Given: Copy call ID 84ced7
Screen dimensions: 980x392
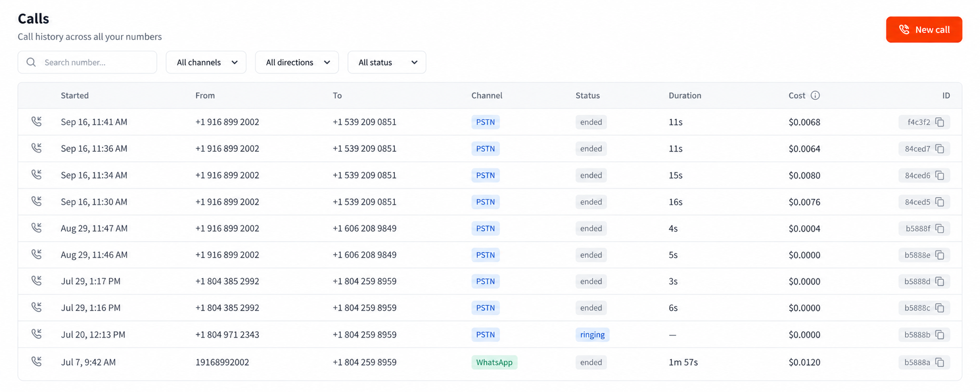Looking at the screenshot, I should point(939,149).
